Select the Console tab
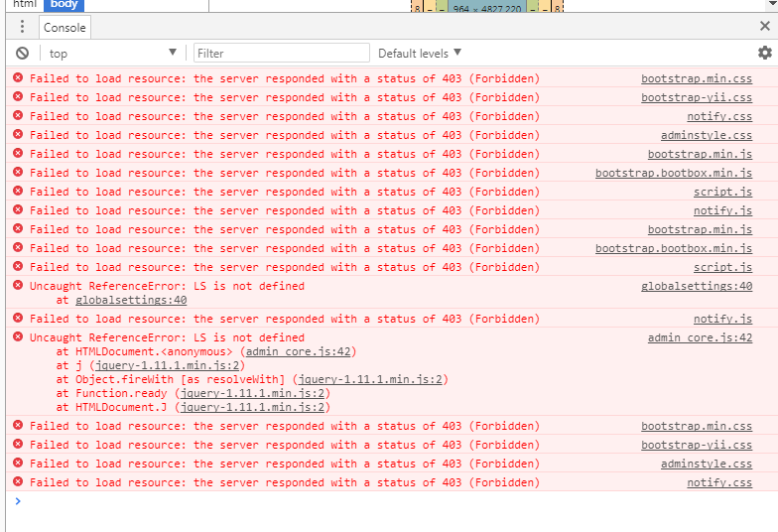 point(65,28)
